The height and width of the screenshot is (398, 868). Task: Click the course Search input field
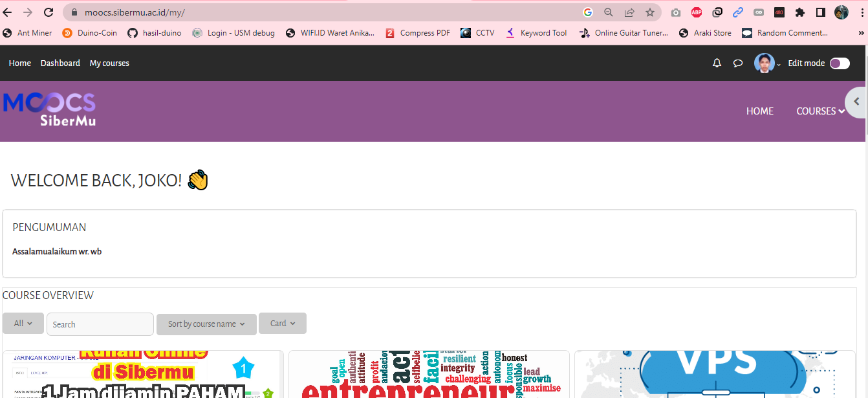100,324
